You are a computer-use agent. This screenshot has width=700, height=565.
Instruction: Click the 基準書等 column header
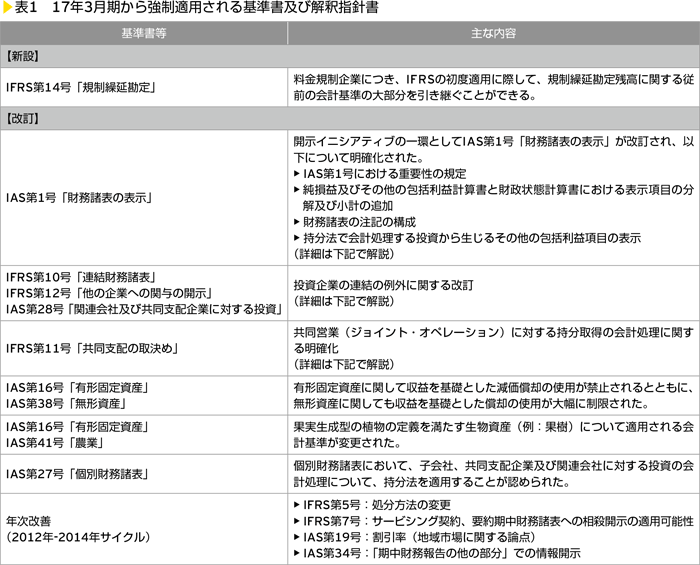[144, 34]
